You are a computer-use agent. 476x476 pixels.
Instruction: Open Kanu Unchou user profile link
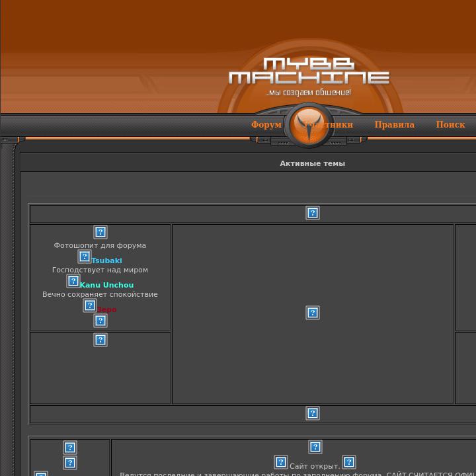click(106, 285)
